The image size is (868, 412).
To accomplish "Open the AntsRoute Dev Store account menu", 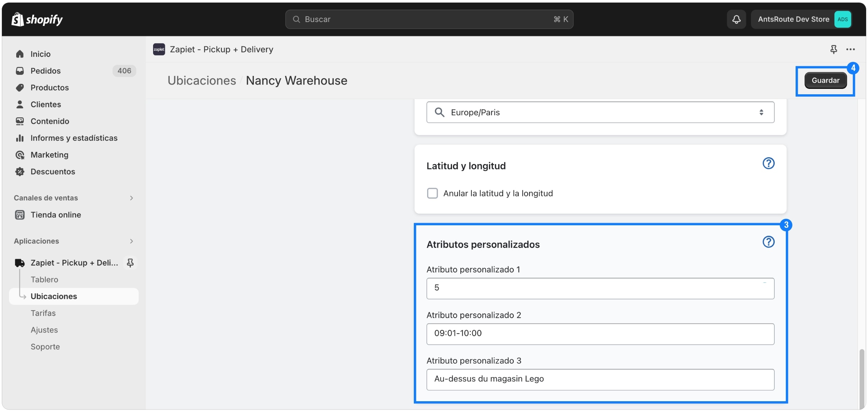I will click(801, 19).
